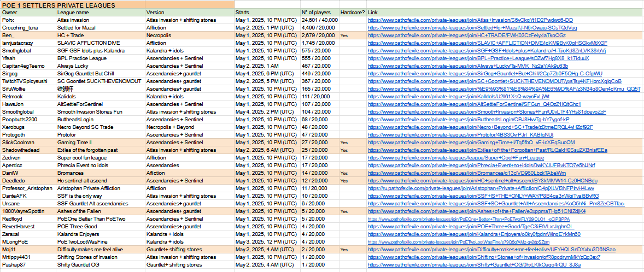Follow the Always Lucky league link

pyautogui.click(x=468, y=66)
